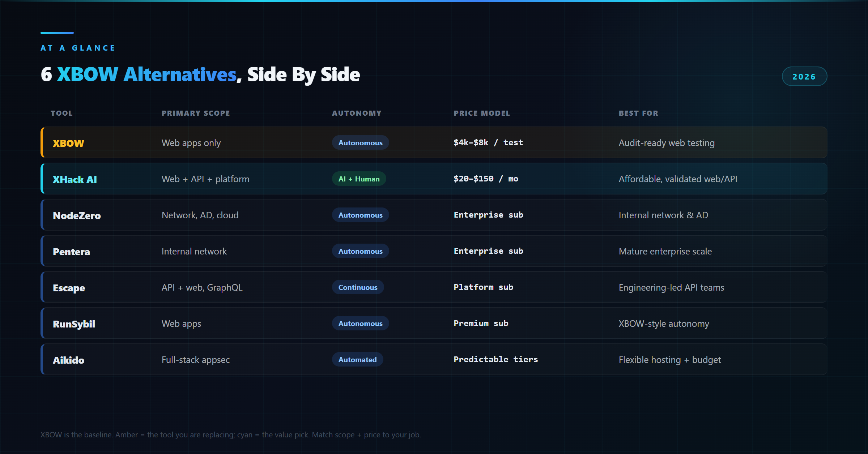Click the Autonomous badge in Pentera row

(360, 251)
